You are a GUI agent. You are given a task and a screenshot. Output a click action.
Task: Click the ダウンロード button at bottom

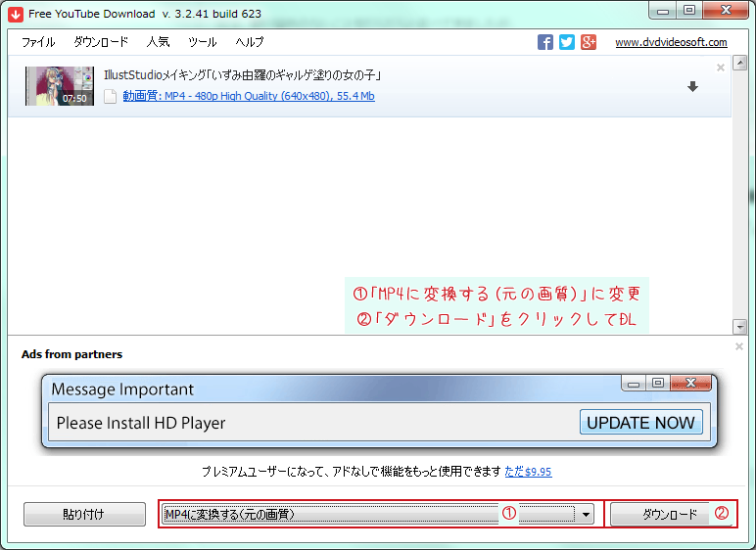671,515
